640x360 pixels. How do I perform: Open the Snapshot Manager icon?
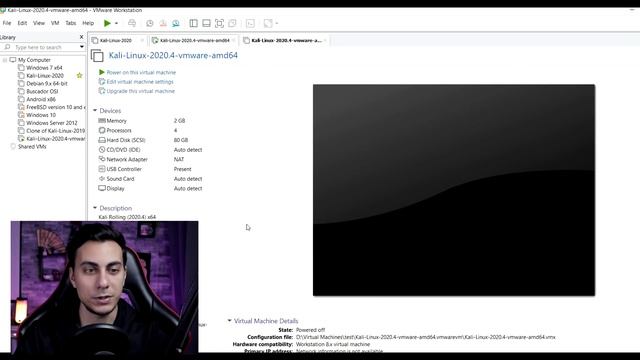pyautogui.click(x=176, y=23)
